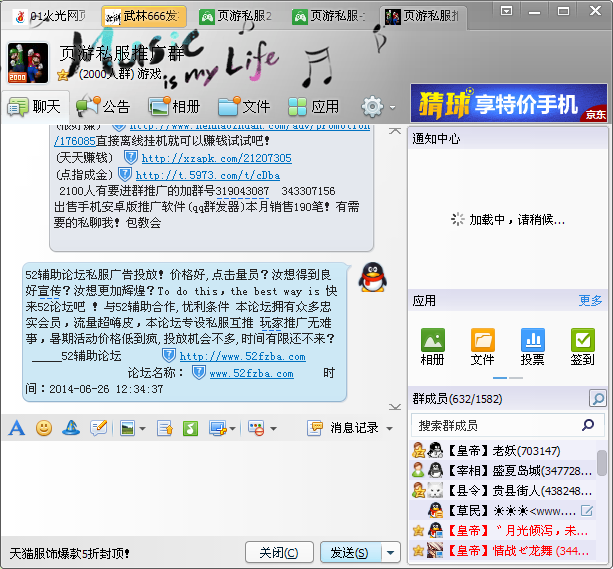Image resolution: width=613 pixels, height=569 pixels.
Task: Open the 文件 tab
Action: click(x=244, y=106)
